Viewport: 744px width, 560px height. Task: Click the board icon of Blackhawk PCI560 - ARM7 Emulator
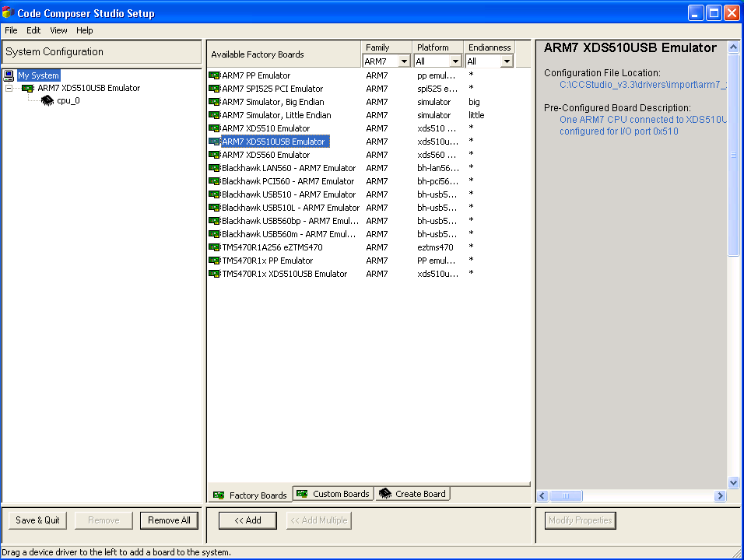[215, 181]
